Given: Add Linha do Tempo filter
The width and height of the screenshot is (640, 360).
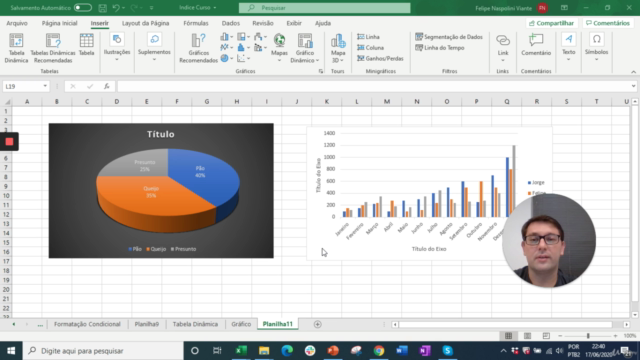Looking at the screenshot, I should [440, 48].
